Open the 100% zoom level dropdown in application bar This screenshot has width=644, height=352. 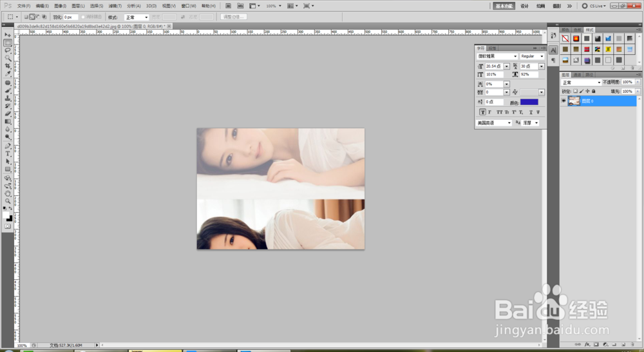pos(279,6)
